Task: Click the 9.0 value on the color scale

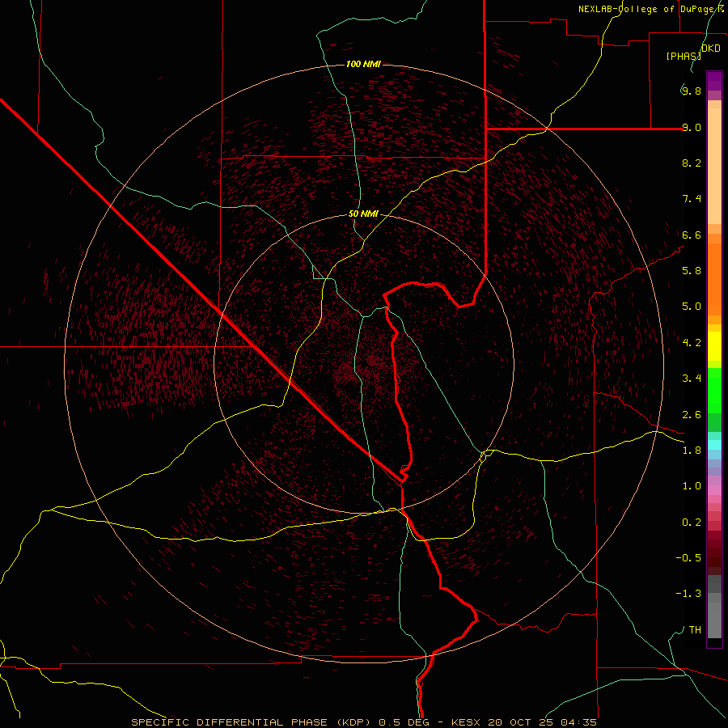Action: pyautogui.click(x=692, y=127)
